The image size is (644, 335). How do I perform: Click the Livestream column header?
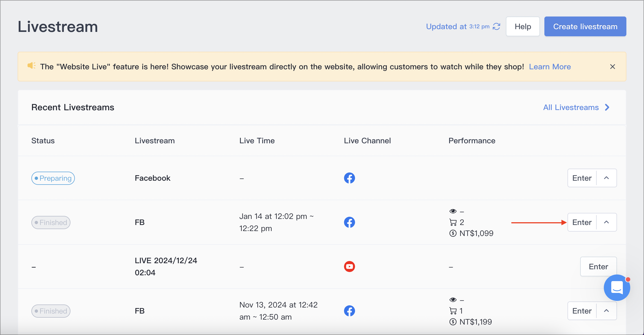click(x=155, y=141)
